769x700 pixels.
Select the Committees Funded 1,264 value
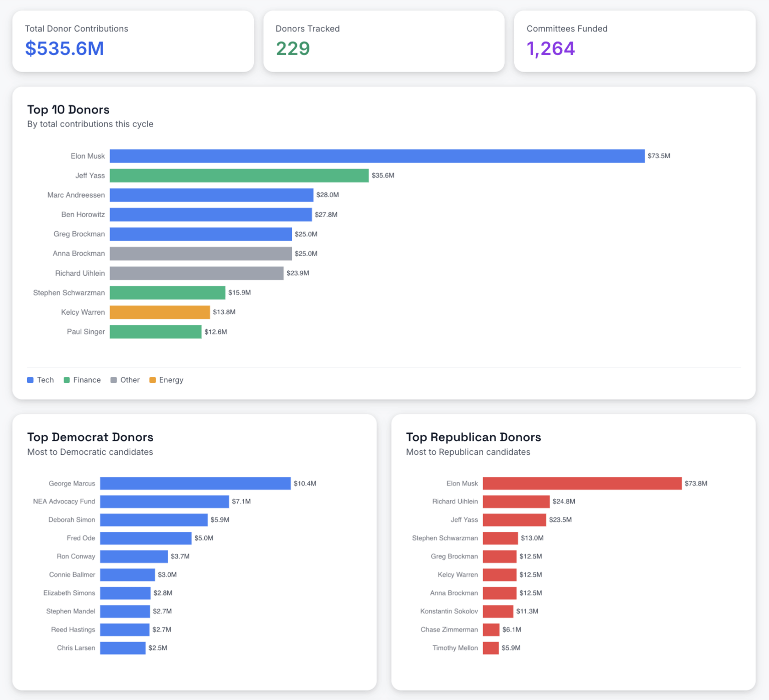tap(550, 49)
